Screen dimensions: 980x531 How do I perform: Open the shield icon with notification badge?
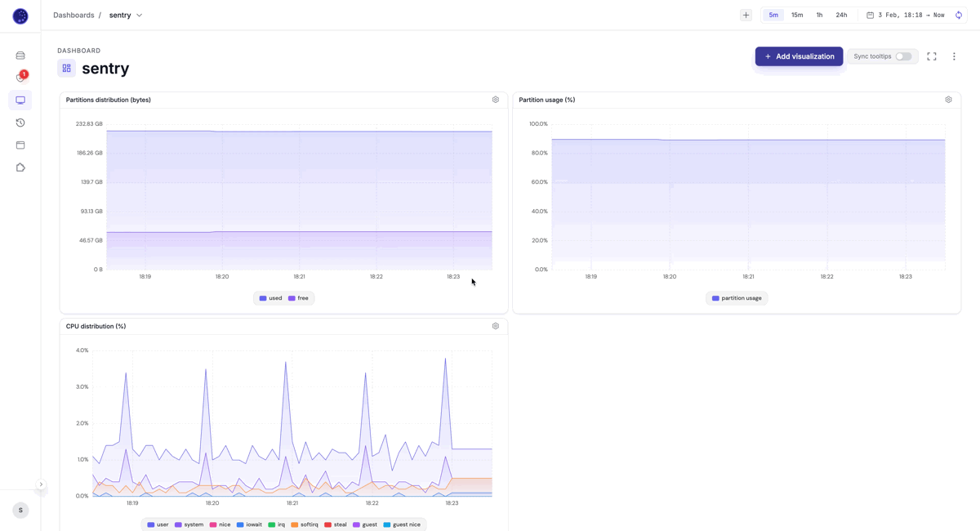pyautogui.click(x=20, y=78)
